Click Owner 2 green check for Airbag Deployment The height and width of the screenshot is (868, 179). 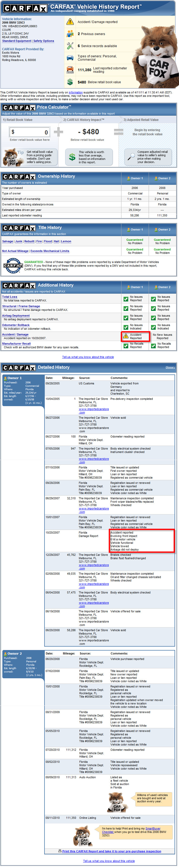tap(153, 318)
